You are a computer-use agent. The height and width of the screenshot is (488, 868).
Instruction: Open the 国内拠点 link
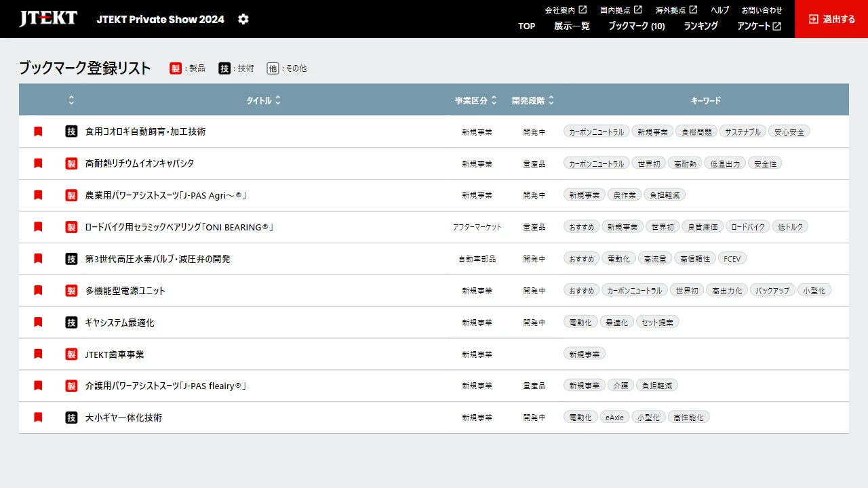621,10
